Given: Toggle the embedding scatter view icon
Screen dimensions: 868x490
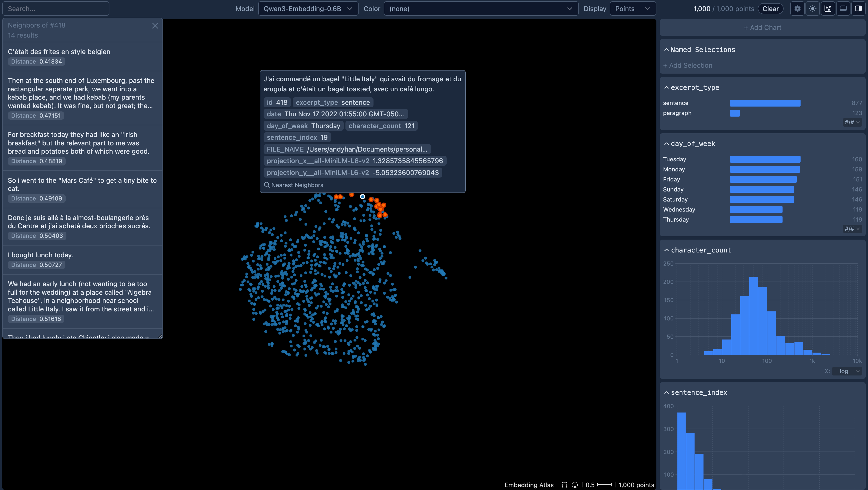Looking at the screenshot, I should tap(828, 9).
